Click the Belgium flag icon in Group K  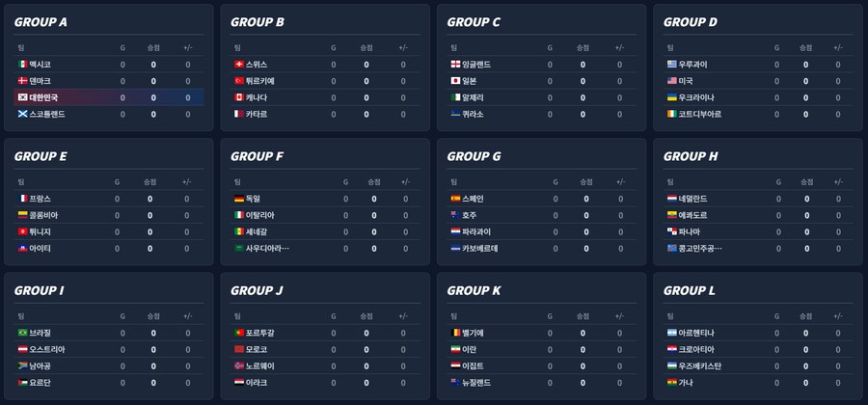pos(455,333)
